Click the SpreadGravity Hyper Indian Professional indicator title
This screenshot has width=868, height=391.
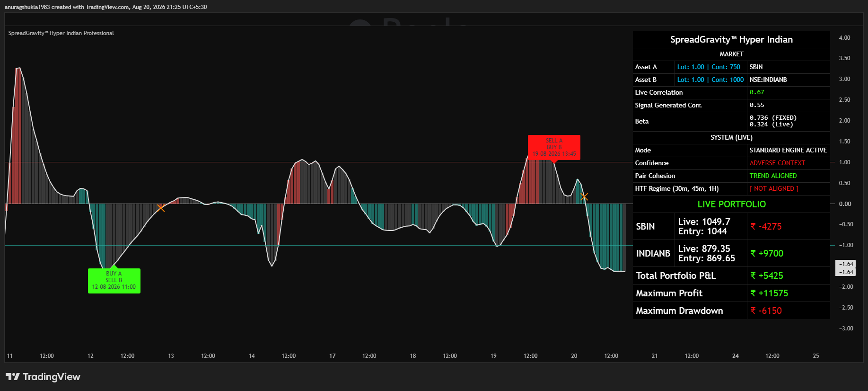(61, 33)
